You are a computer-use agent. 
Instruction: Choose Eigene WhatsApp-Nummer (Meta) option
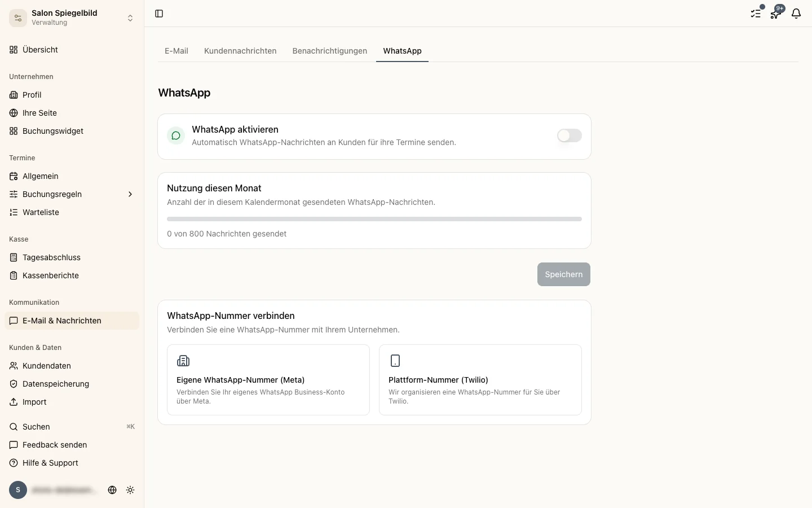tap(268, 380)
